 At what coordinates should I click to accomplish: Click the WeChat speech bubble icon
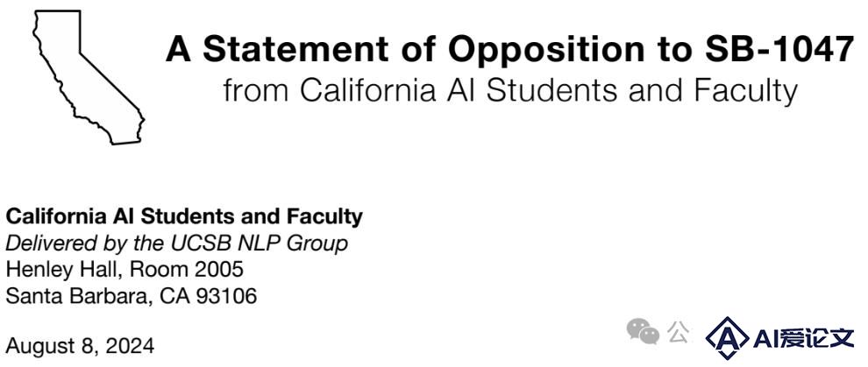(x=644, y=330)
